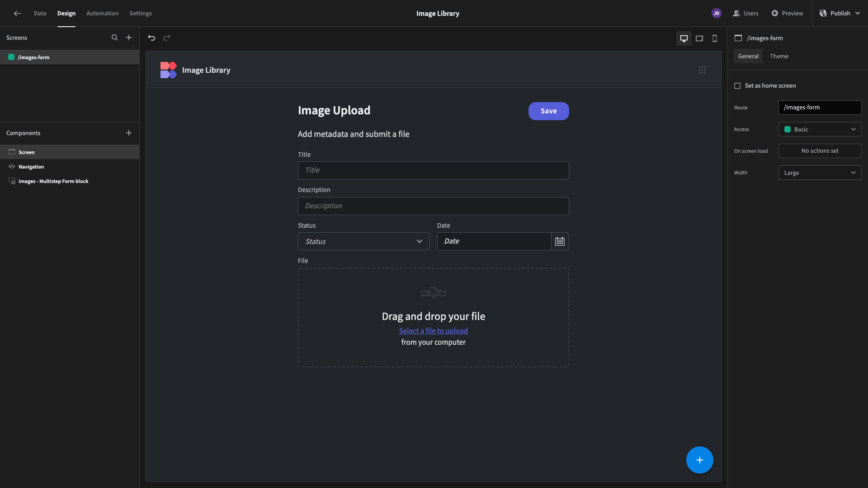Click the Preview button
The image size is (868, 488).
tap(787, 14)
